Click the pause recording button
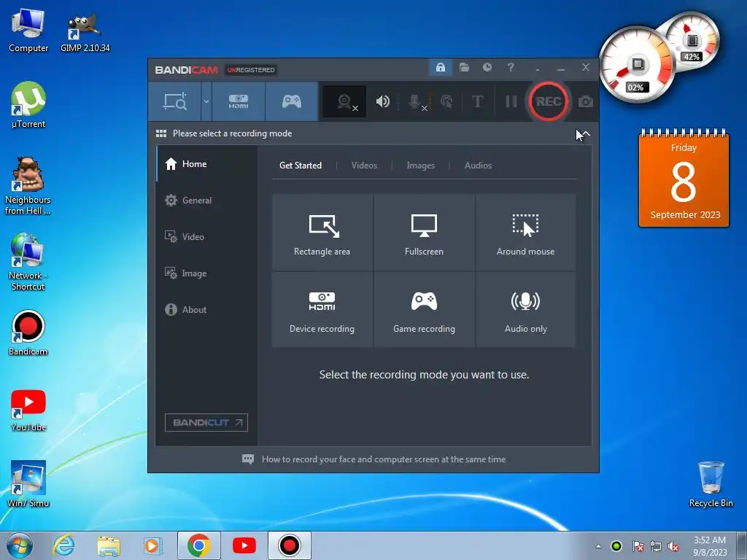This screenshot has height=560, width=747. tap(511, 101)
